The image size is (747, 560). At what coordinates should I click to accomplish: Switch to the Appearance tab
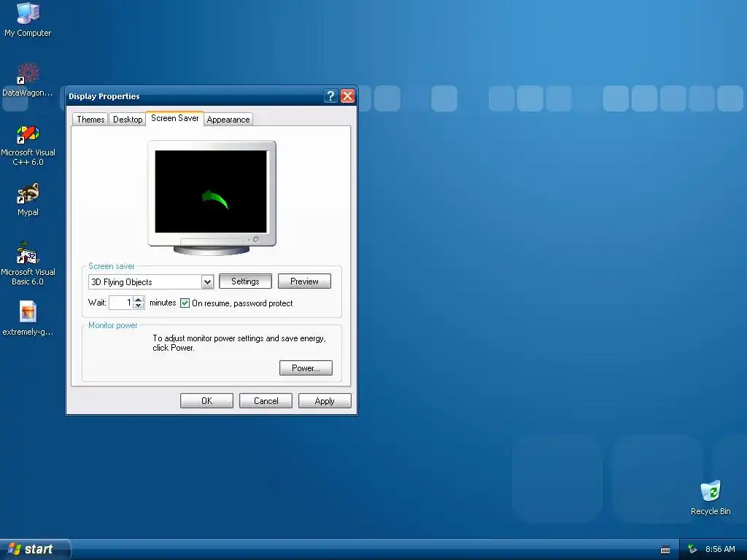228,120
